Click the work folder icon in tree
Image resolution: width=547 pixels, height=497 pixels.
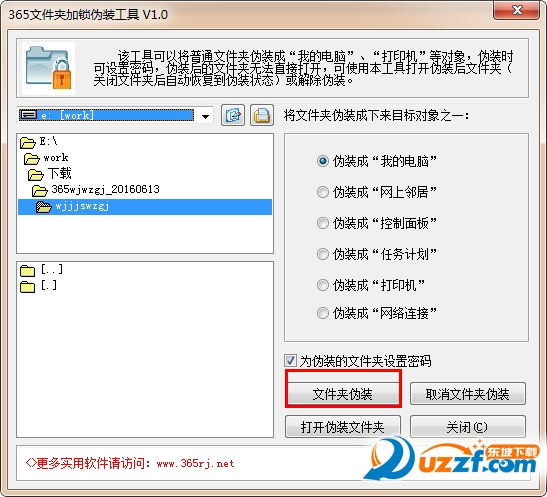tap(32, 158)
